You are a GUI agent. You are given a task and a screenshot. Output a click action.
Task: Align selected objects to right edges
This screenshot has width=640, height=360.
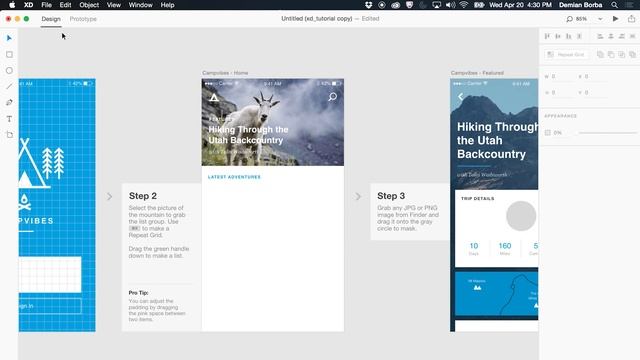point(622,36)
